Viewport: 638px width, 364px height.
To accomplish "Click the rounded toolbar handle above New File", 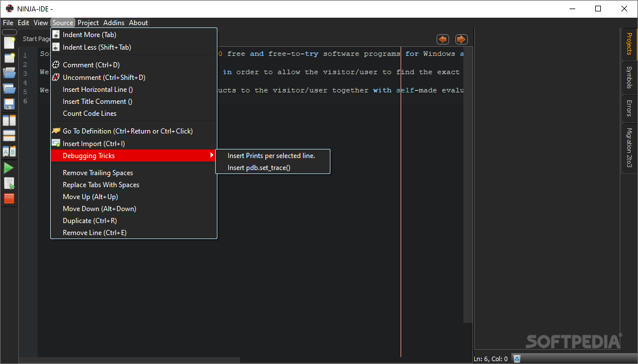I will coord(9,32).
